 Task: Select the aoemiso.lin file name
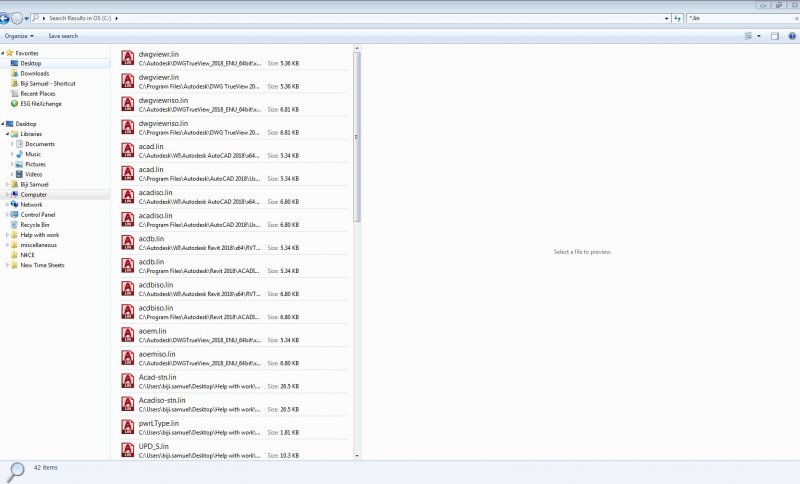click(157, 354)
